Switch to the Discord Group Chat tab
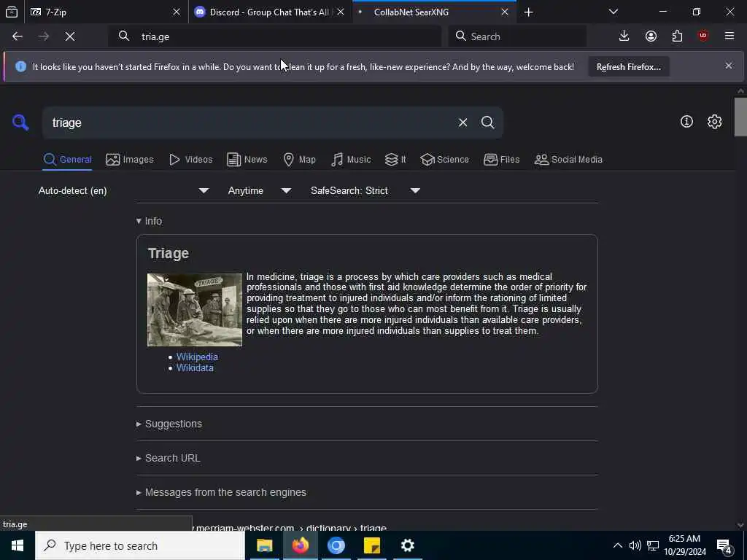This screenshot has width=747, height=560. (270, 12)
